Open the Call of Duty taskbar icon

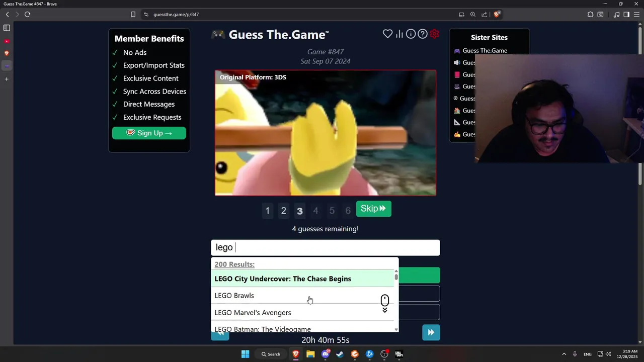(x=399, y=354)
